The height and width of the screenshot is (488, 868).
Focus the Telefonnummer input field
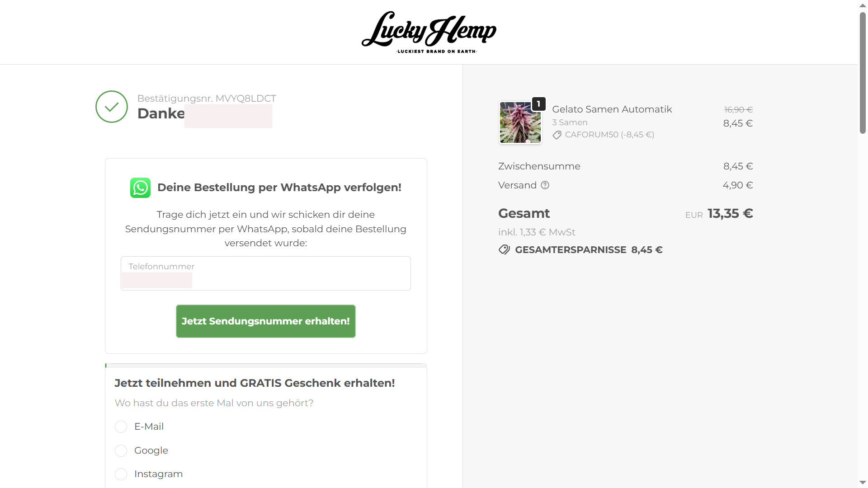tap(266, 273)
